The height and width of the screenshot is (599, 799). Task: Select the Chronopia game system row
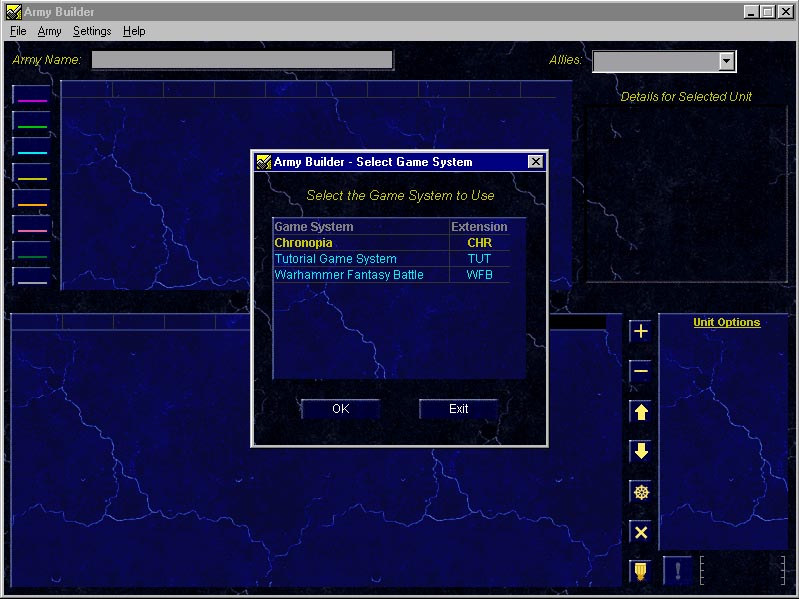[392, 242]
